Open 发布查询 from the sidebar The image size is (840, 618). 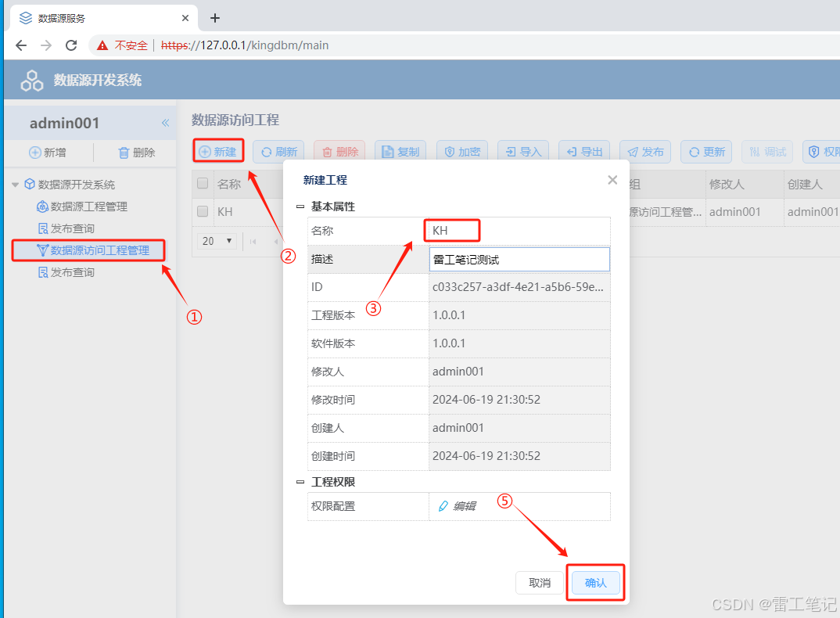click(74, 228)
